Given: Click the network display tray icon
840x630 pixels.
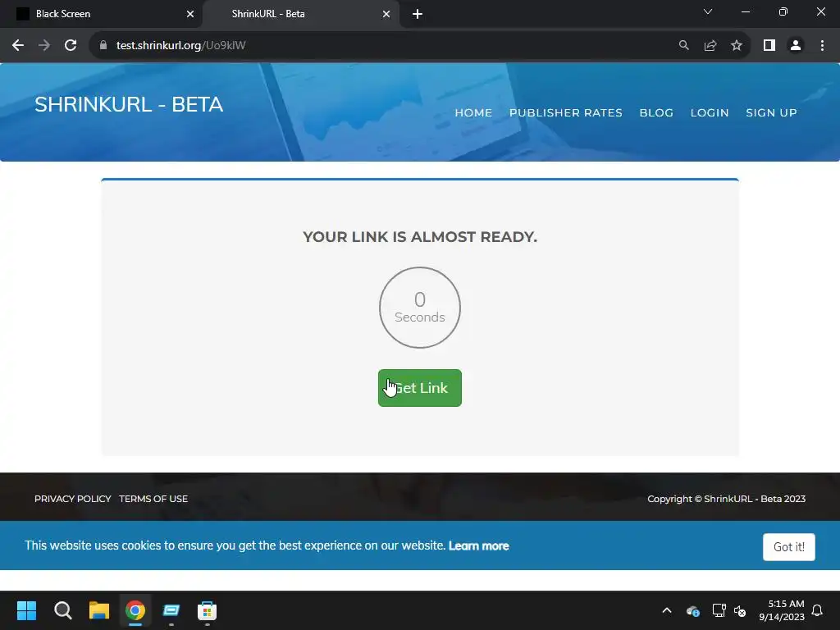Looking at the screenshot, I should tap(719, 610).
